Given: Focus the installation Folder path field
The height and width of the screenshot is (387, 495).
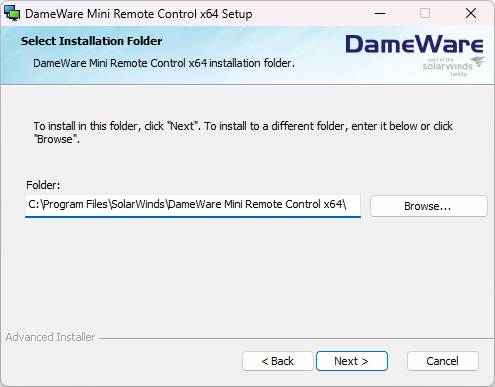Looking at the screenshot, I should click(x=193, y=206).
